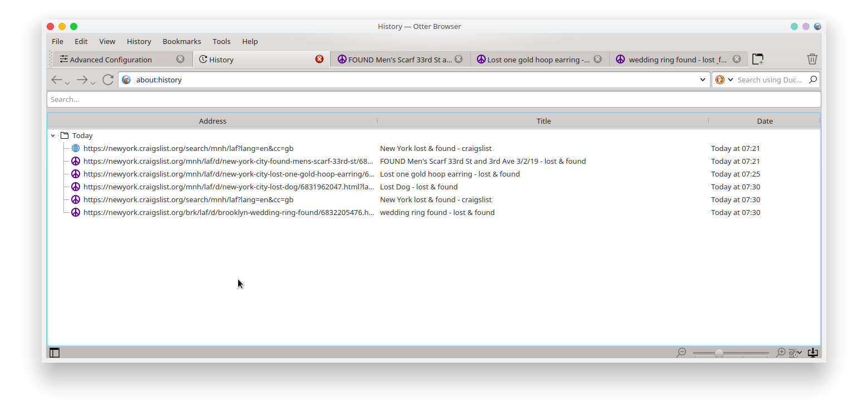
Task: Open back history dropdown chevron
Action: (x=67, y=83)
